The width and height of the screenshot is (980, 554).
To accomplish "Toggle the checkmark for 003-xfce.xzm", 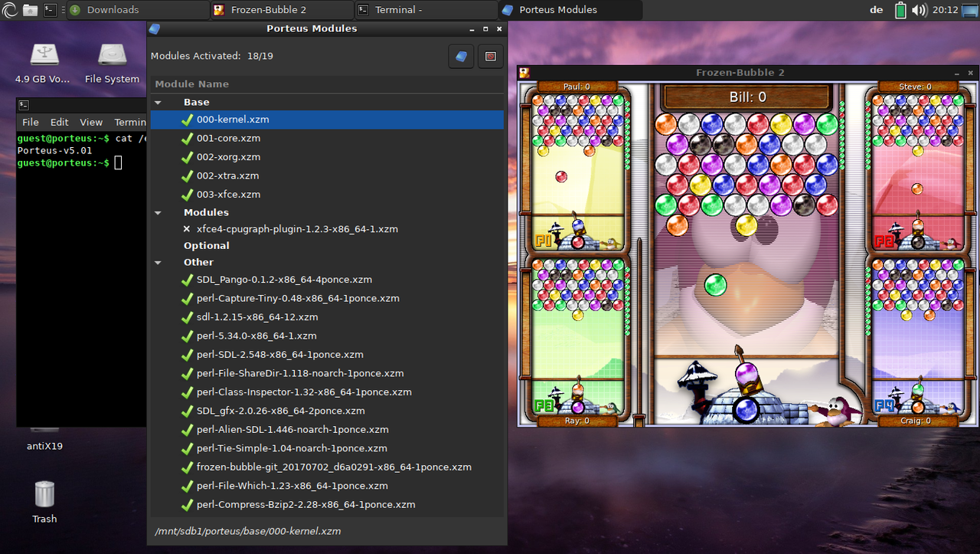I will coord(187,195).
